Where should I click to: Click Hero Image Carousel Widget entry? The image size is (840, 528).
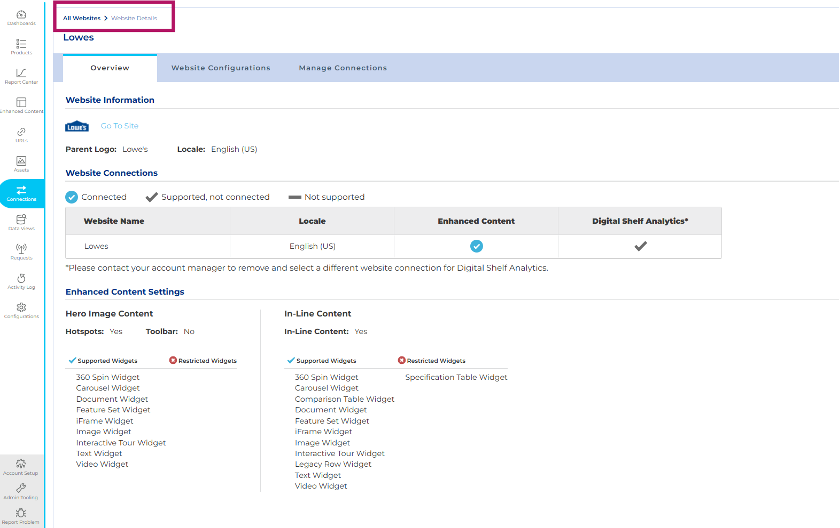pos(108,388)
